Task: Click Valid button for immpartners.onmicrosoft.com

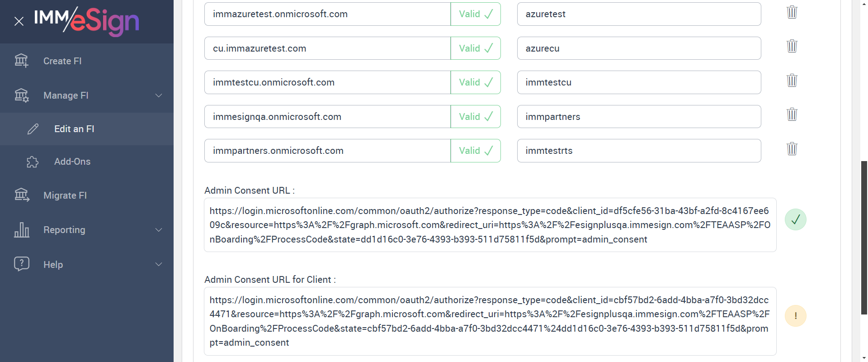Action: [476, 151]
